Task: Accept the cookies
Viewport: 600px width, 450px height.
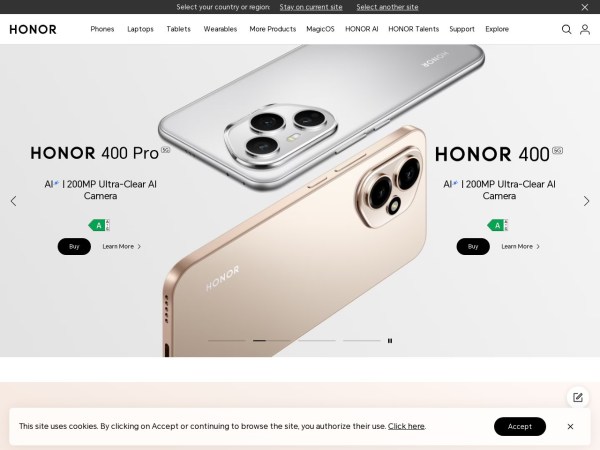Action: (x=520, y=426)
